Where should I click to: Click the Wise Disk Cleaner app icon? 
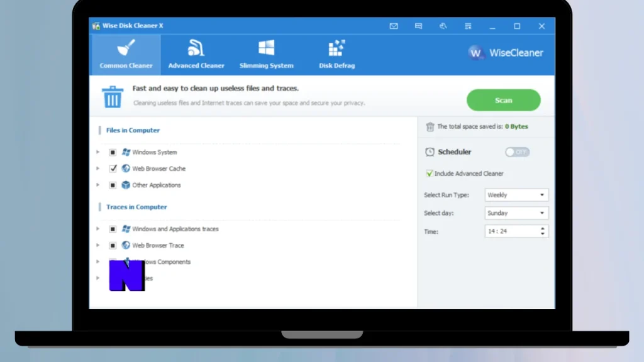click(96, 26)
